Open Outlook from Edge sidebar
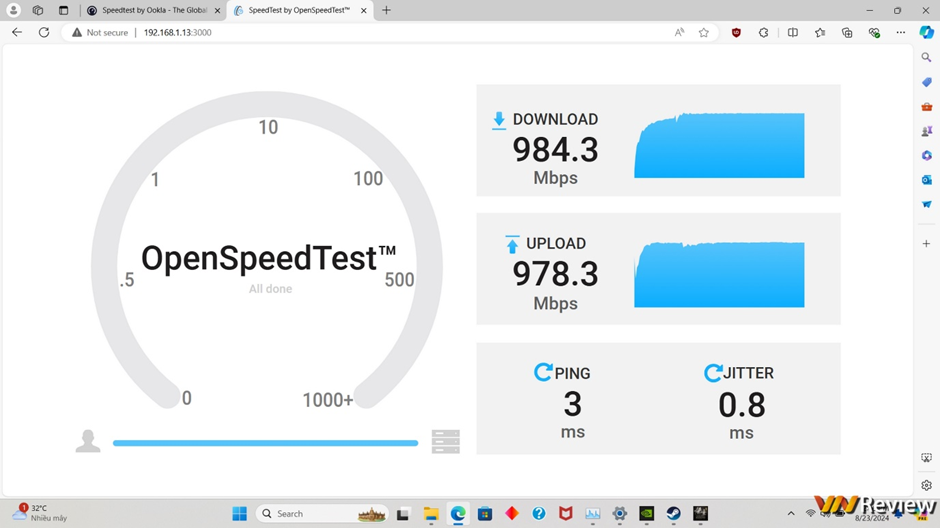 point(926,180)
